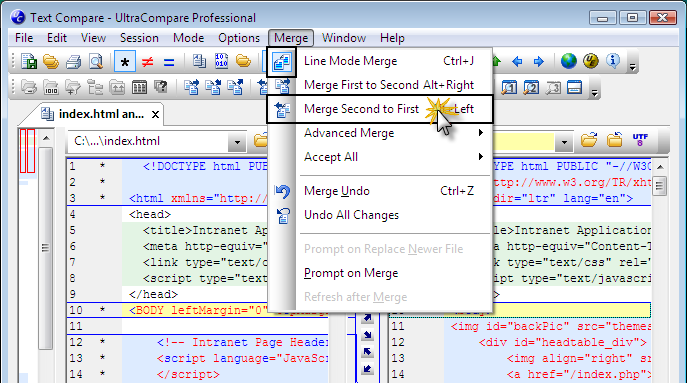The image size is (687, 383).
Task: Click the previous difference left arrow
Action: [517, 61]
